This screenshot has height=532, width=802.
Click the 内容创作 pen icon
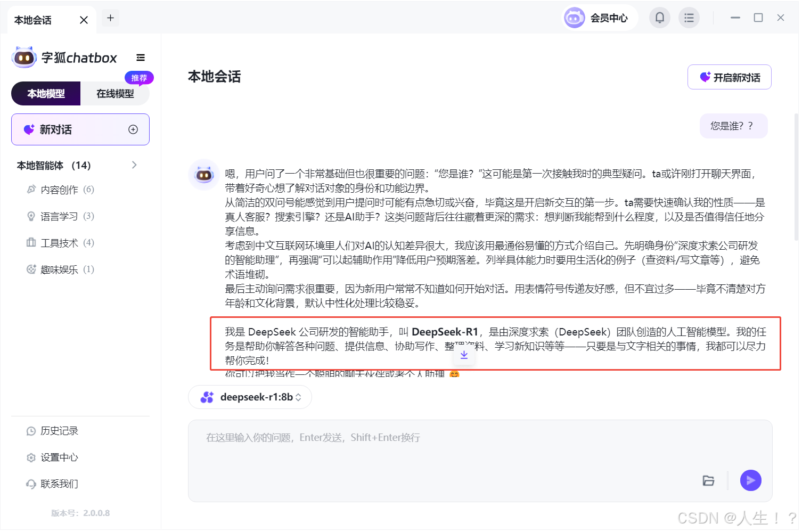point(31,189)
